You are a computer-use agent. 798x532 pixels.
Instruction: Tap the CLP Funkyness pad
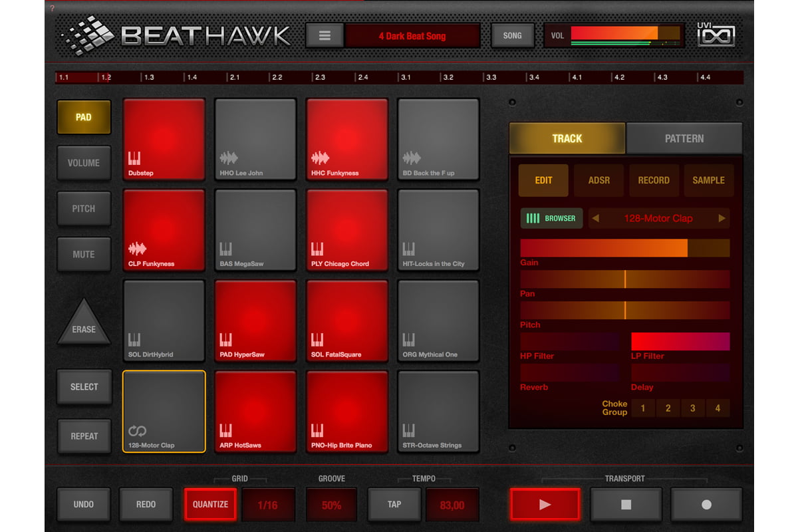(x=164, y=230)
